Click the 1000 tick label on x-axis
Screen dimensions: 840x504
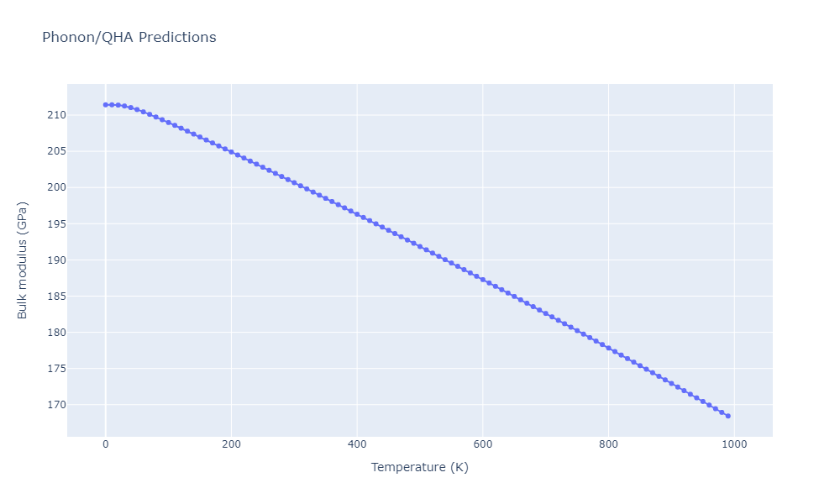734,444
